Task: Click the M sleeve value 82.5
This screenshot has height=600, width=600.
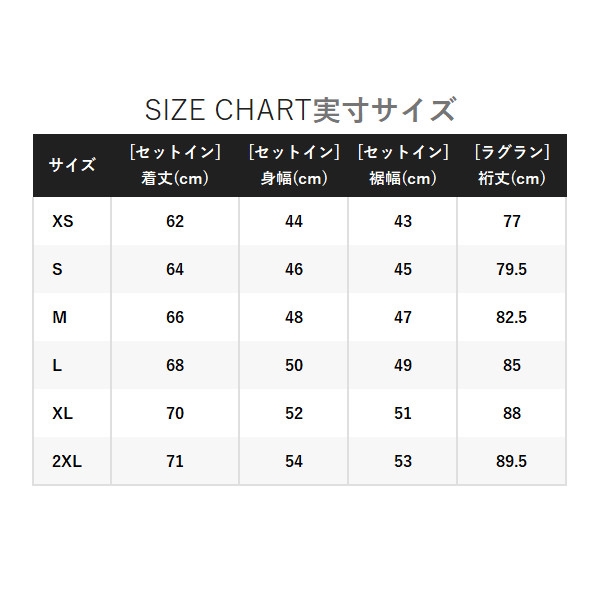Action: click(x=512, y=317)
